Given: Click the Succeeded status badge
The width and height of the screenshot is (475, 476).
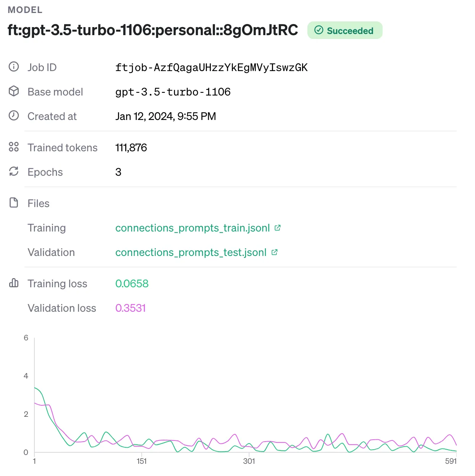Looking at the screenshot, I should pyautogui.click(x=345, y=31).
